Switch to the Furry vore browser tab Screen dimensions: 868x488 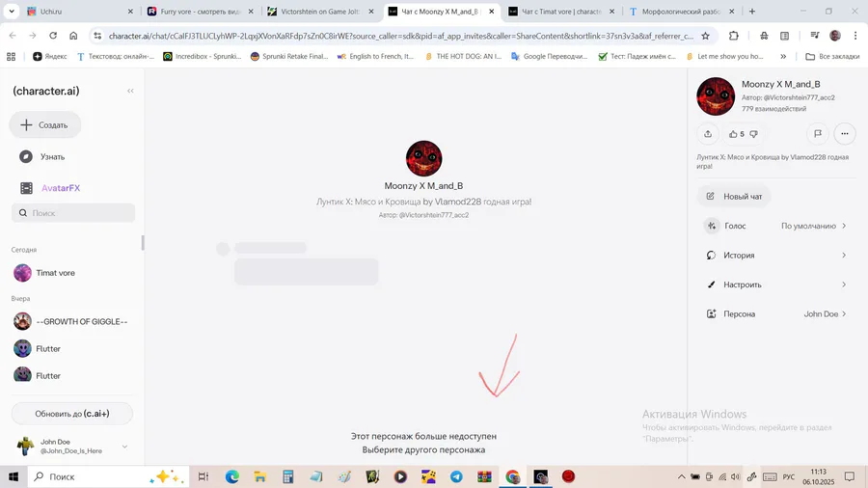click(200, 11)
